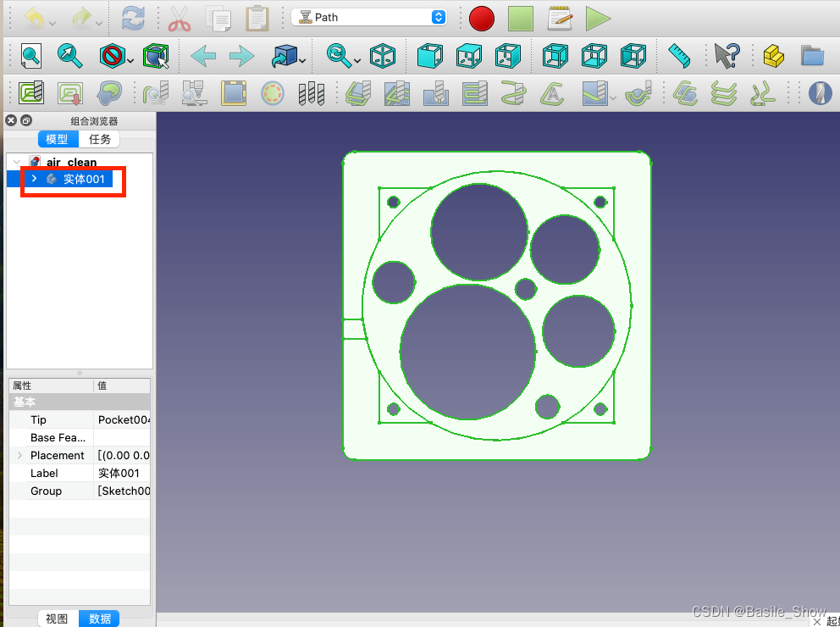Click the paste clipboard toolbar icon

tap(257, 18)
